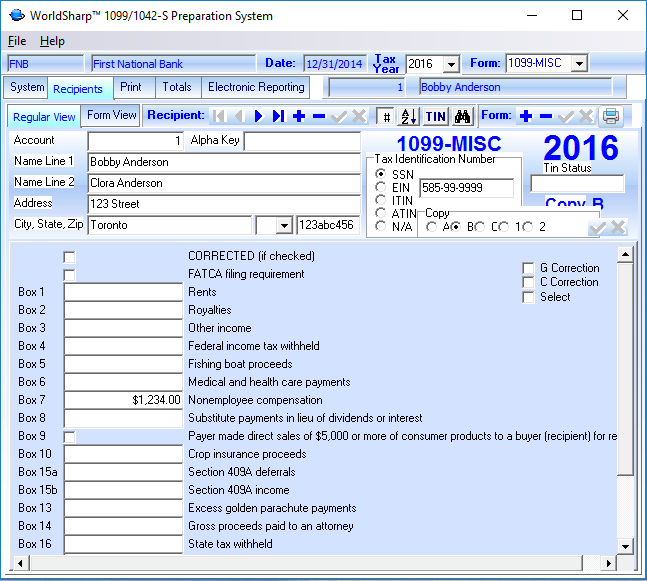This screenshot has width=647, height=581.
Task: Click the Box 7 Nonemployee compensation field
Action: (123, 400)
